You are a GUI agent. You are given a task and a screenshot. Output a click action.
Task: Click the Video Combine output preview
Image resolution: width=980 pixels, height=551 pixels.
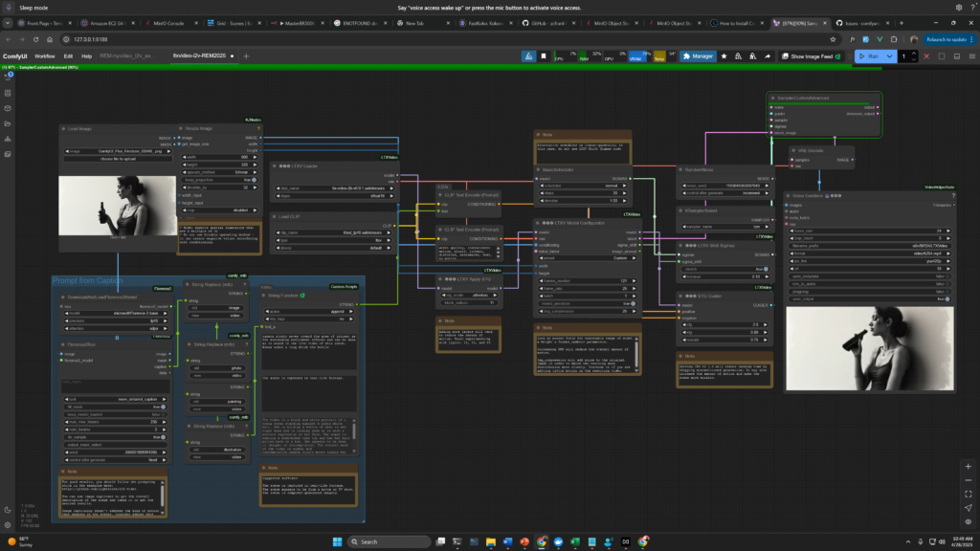[x=870, y=348]
